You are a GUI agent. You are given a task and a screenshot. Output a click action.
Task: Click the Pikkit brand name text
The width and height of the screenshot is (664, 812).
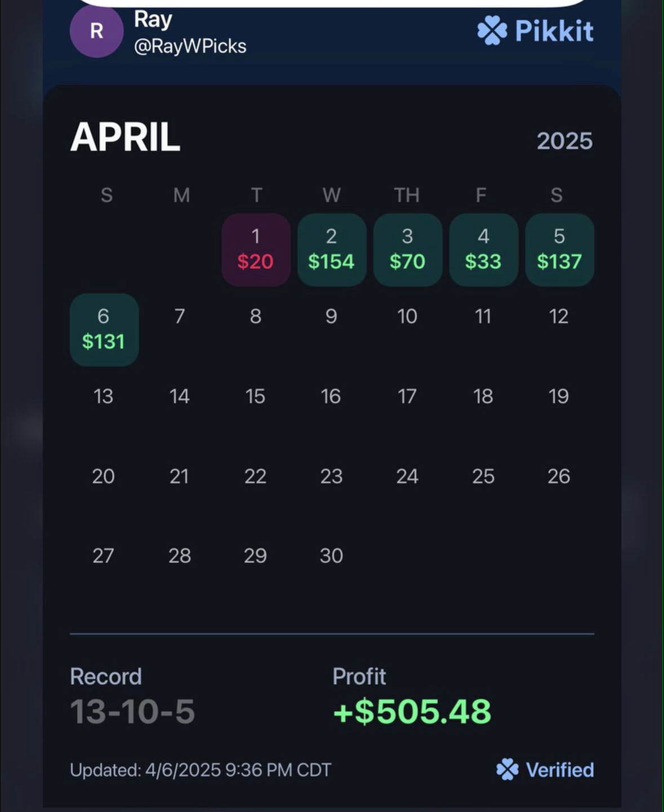point(554,31)
